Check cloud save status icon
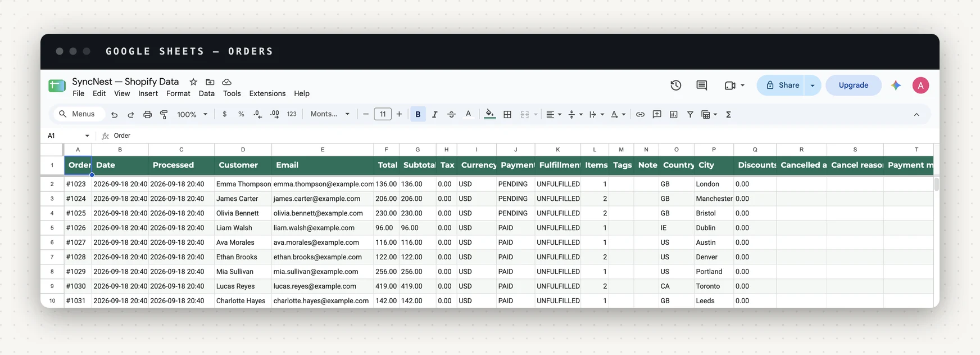Screen dimensions: 980x355 (227, 82)
